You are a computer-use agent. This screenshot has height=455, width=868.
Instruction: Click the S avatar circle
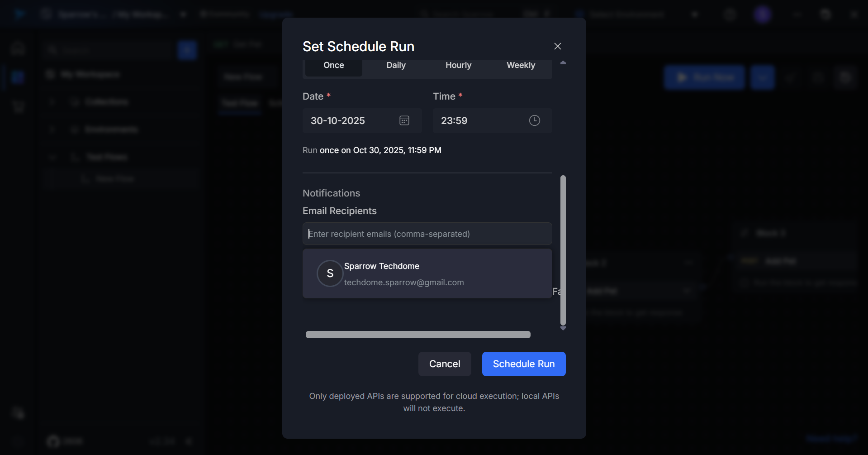[330, 273]
